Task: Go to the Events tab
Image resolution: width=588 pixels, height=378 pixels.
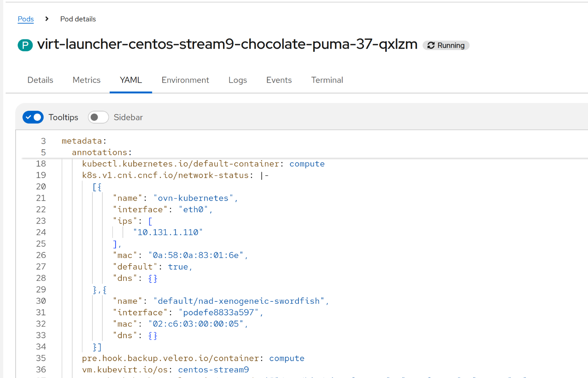Action: [x=279, y=80]
